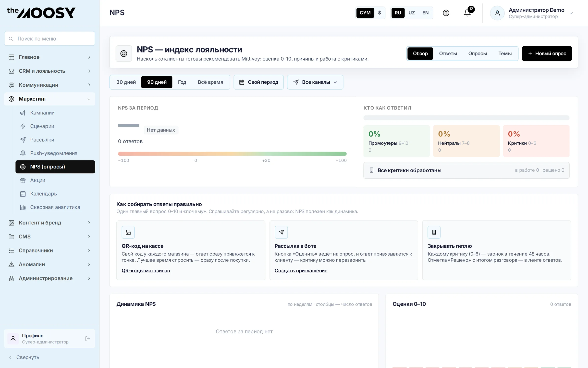
Task: Open the Свой период date picker
Action: point(258,82)
